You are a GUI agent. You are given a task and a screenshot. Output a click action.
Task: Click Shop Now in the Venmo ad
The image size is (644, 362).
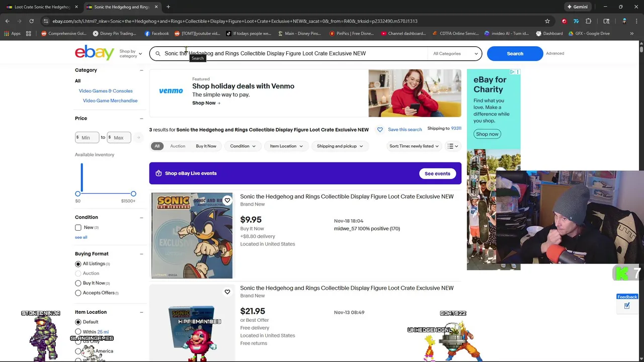(x=206, y=103)
